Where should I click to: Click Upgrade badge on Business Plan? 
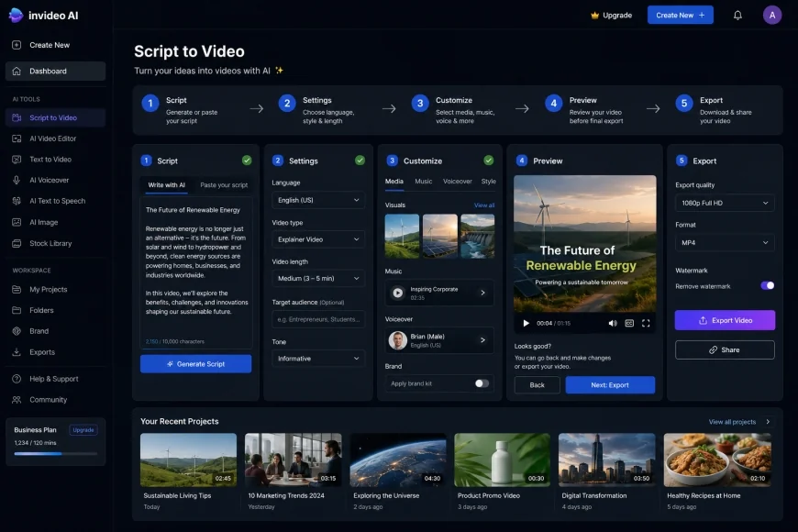click(x=83, y=430)
